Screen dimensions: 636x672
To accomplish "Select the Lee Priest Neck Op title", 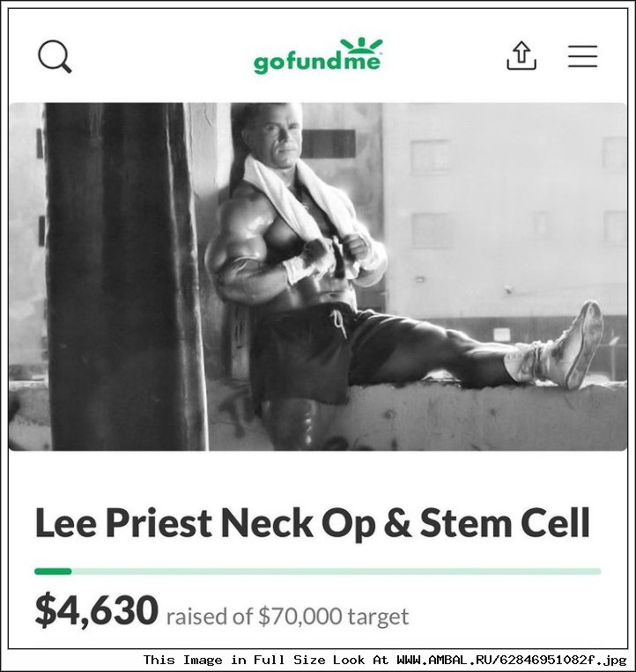I will pos(313,522).
